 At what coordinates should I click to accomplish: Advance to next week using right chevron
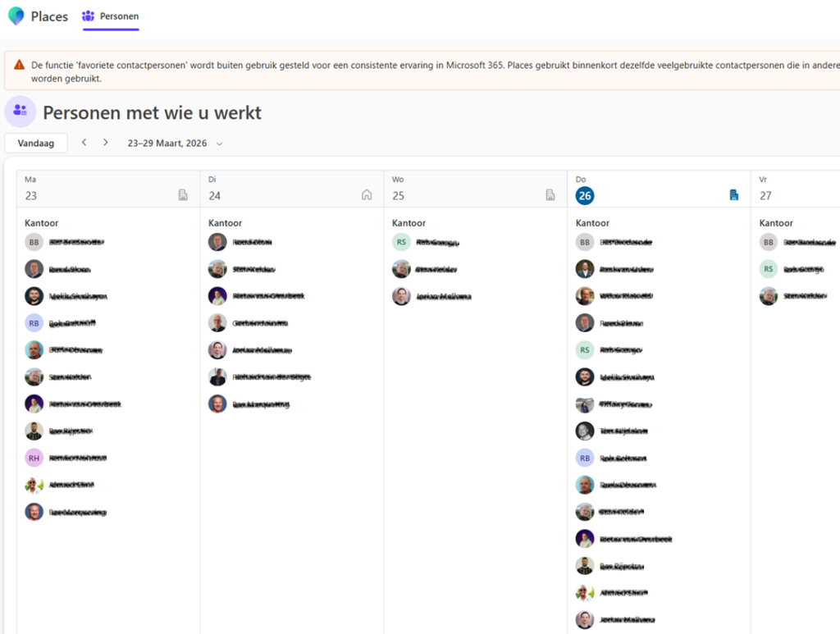(106, 143)
